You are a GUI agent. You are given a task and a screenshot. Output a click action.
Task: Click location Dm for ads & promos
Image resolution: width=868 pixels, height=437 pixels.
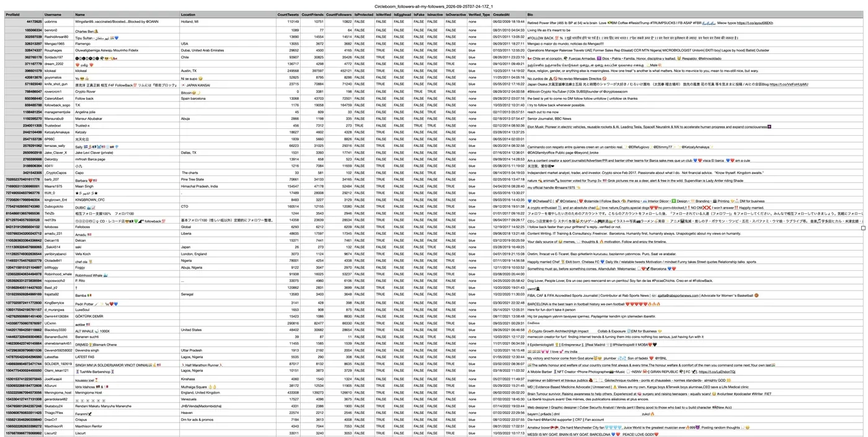pyautogui.click(x=198, y=420)
